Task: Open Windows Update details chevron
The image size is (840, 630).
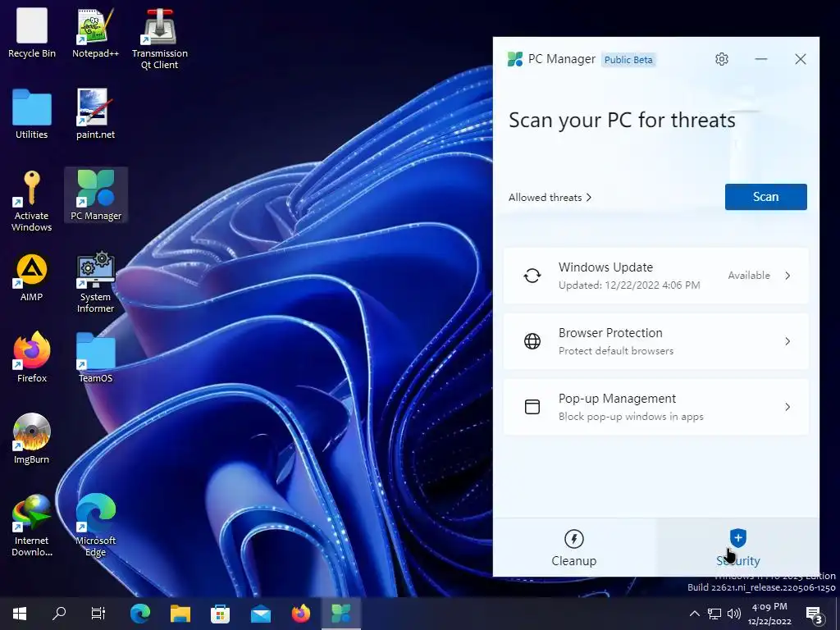Action: coord(787,276)
